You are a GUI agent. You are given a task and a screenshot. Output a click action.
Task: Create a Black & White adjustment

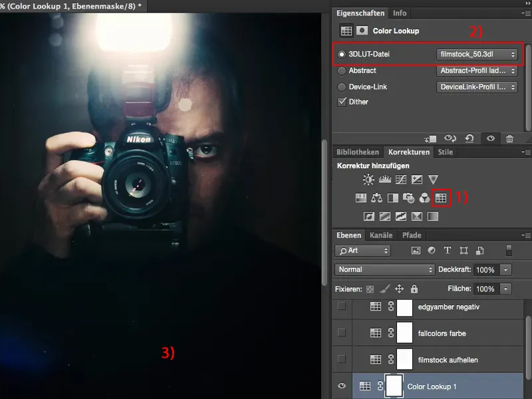pyautogui.click(x=392, y=198)
